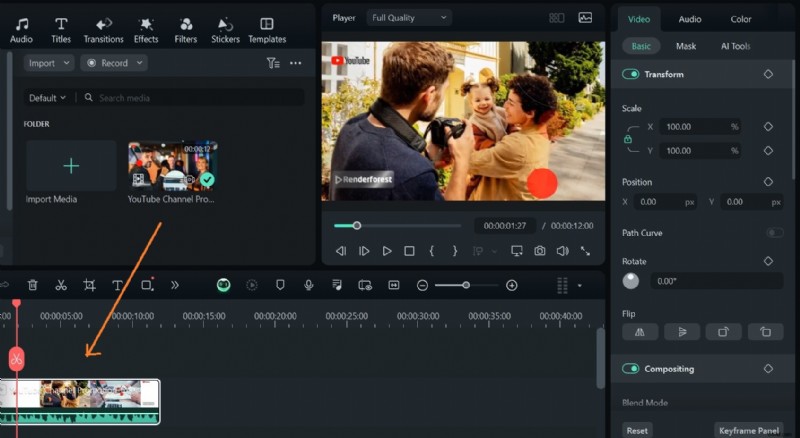
Task: Switch to the Audio tab
Action: [690, 19]
